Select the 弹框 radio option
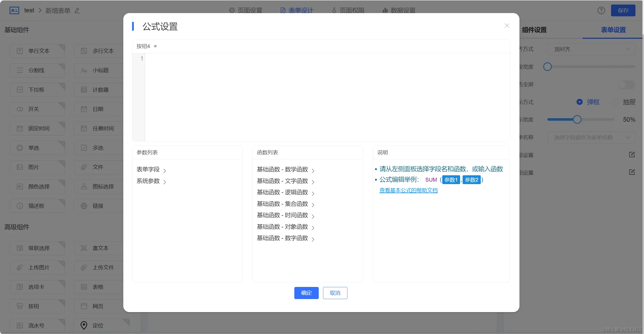644x334 pixels. point(579,102)
